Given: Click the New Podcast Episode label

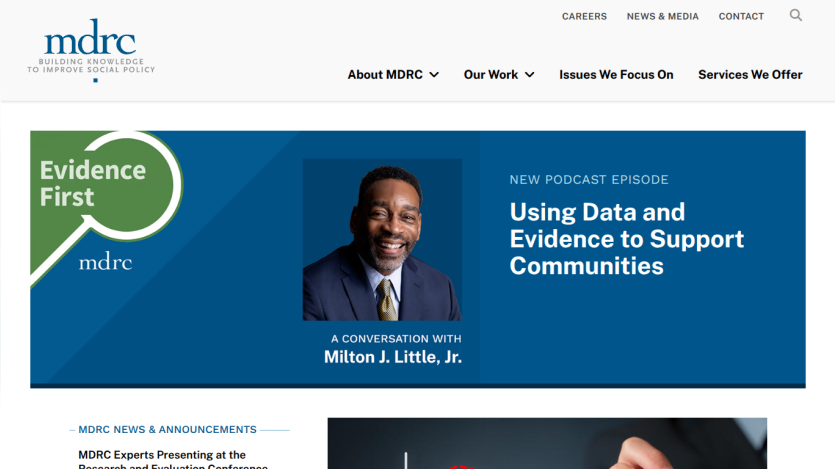Looking at the screenshot, I should pyautogui.click(x=589, y=179).
